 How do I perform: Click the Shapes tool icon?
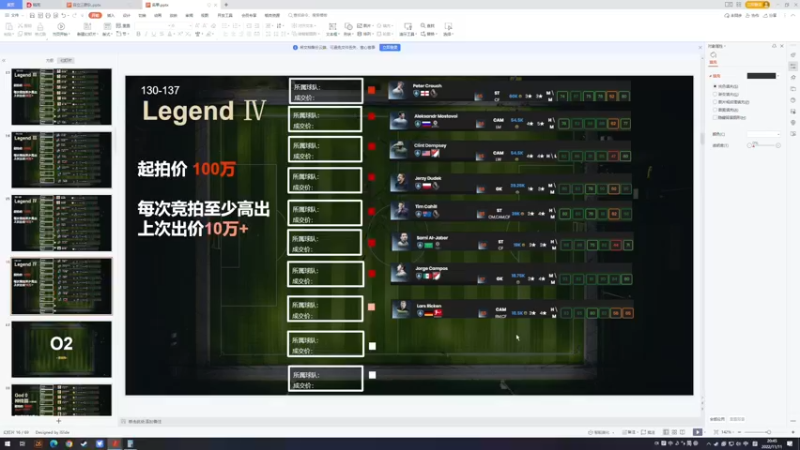point(348,26)
